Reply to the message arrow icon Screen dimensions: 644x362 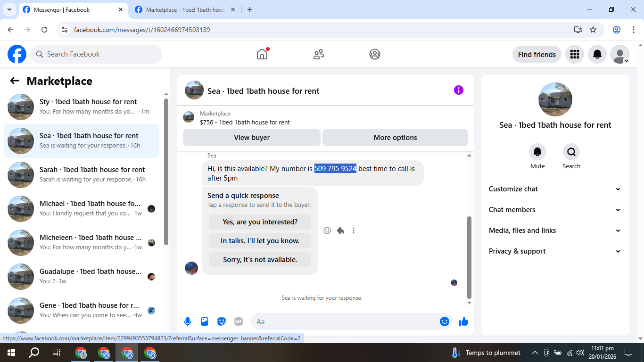(x=340, y=230)
